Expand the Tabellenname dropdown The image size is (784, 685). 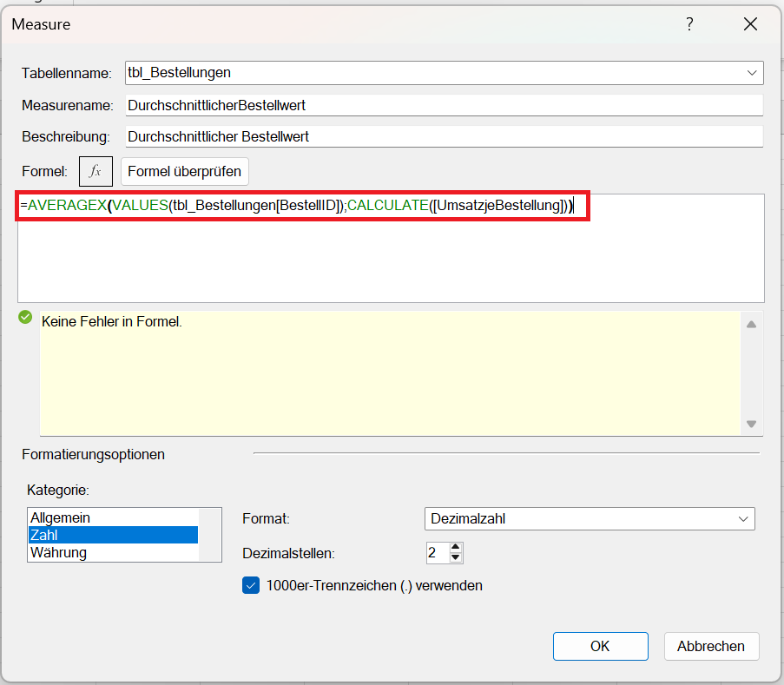coord(752,73)
